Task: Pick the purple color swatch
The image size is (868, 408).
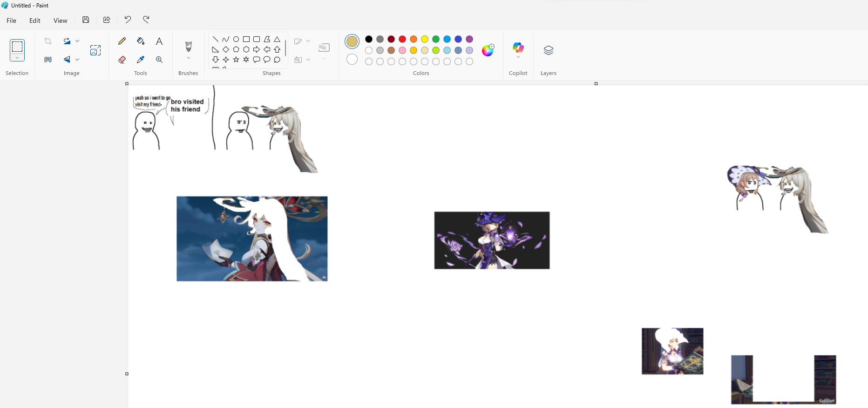Action: [469, 39]
